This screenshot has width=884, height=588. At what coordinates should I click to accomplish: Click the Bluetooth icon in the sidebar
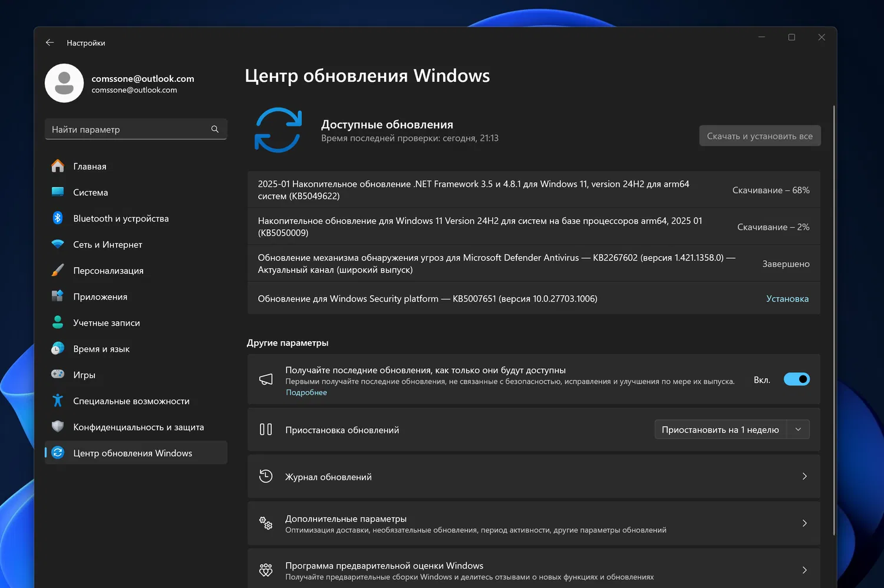[58, 218]
